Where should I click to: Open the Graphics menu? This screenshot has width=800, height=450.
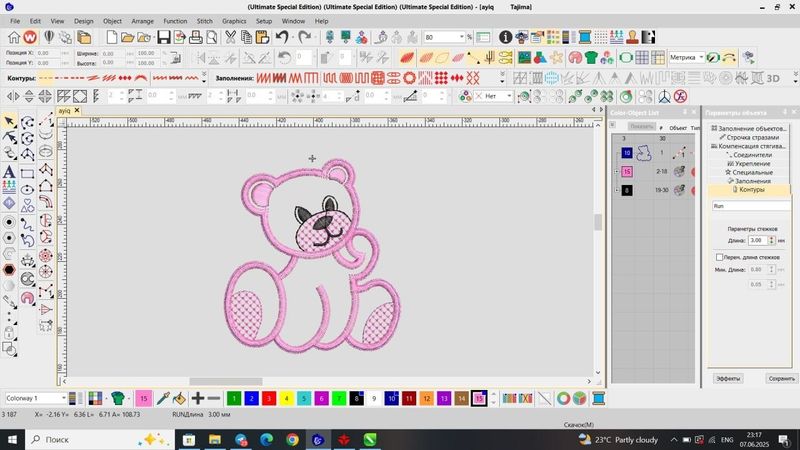tap(234, 21)
